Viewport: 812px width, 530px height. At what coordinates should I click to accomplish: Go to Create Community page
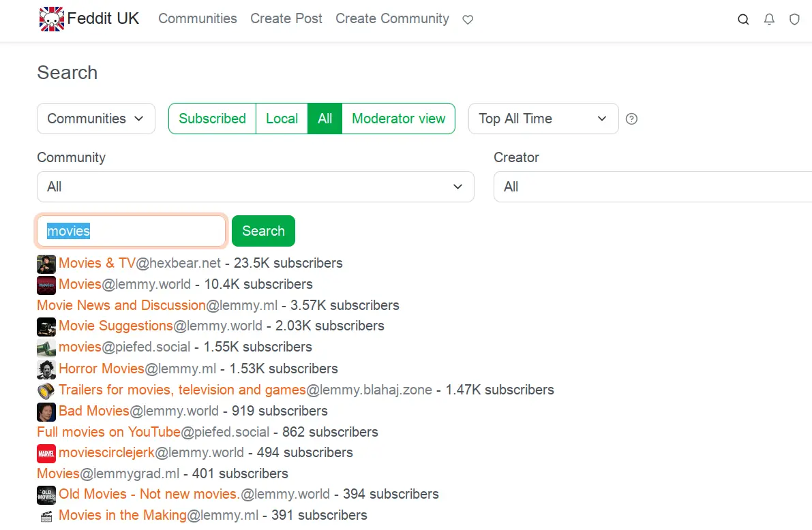click(x=392, y=19)
